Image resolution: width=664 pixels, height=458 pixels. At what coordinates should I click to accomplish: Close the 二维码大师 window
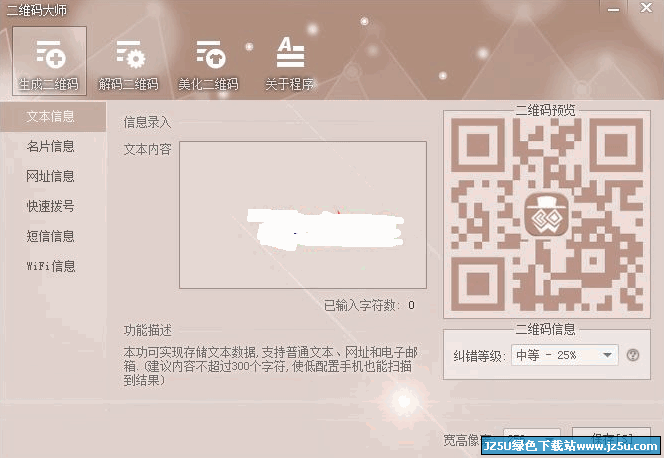[x=646, y=8]
